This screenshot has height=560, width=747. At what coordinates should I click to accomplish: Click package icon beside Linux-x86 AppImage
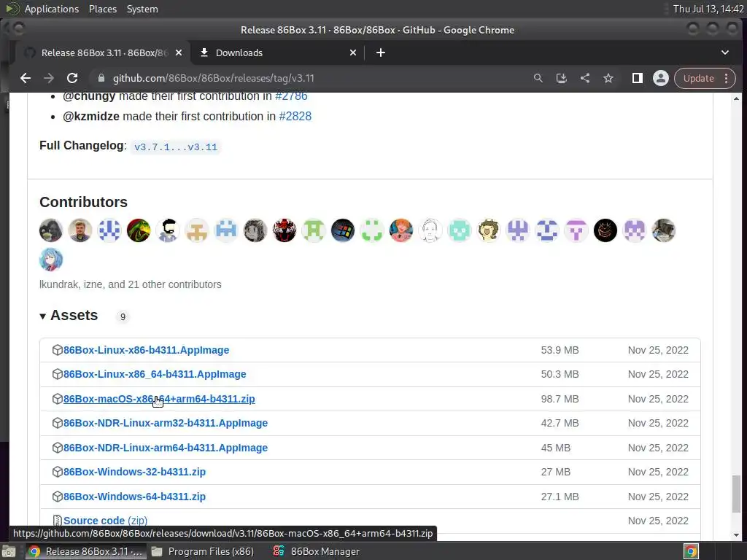pyautogui.click(x=57, y=350)
